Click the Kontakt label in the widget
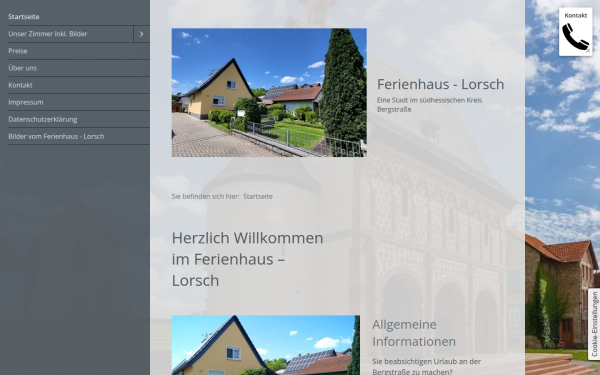Viewport: 600px width, 375px height. click(576, 15)
